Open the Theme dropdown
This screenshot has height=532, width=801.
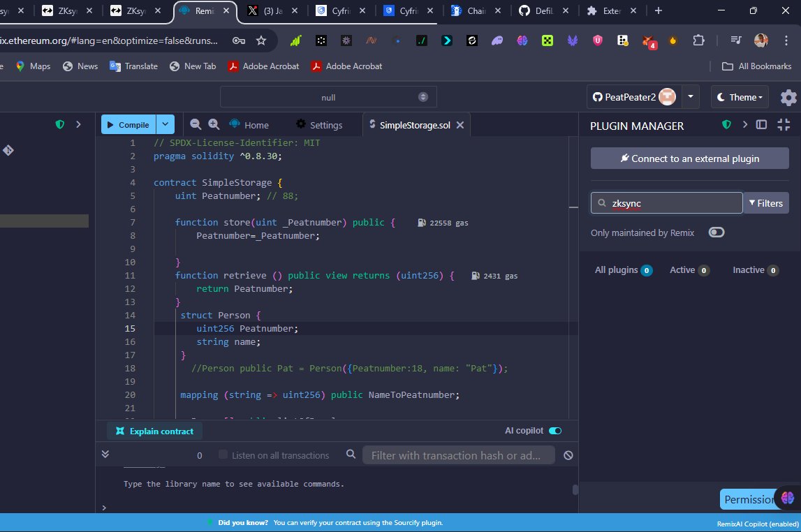[x=740, y=97]
